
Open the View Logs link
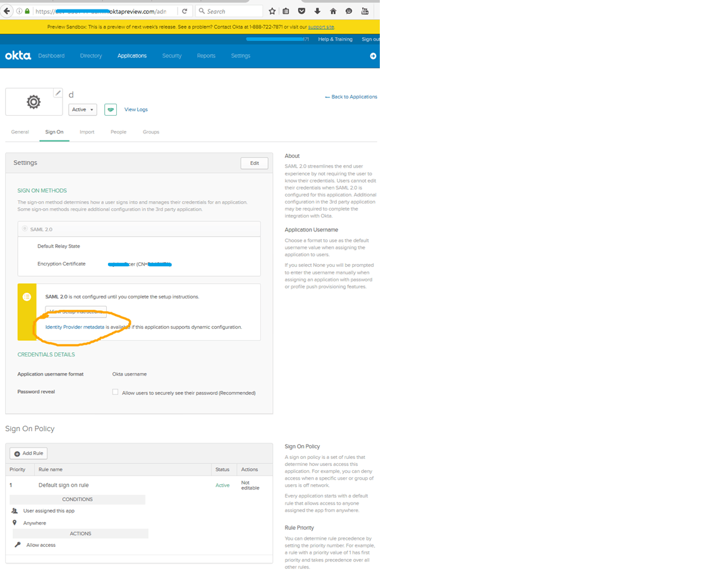(136, 109)
